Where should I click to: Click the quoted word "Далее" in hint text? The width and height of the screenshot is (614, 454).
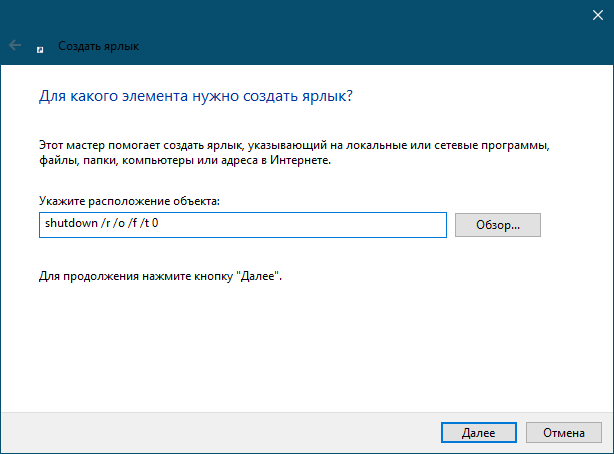[x=258, y=276]
